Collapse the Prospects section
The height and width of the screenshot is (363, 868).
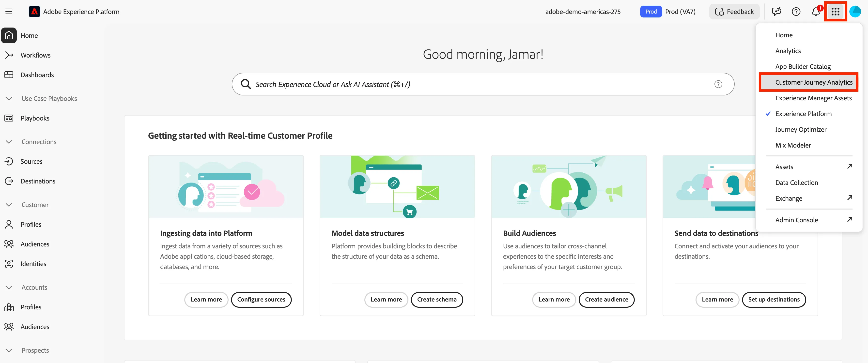9,350
